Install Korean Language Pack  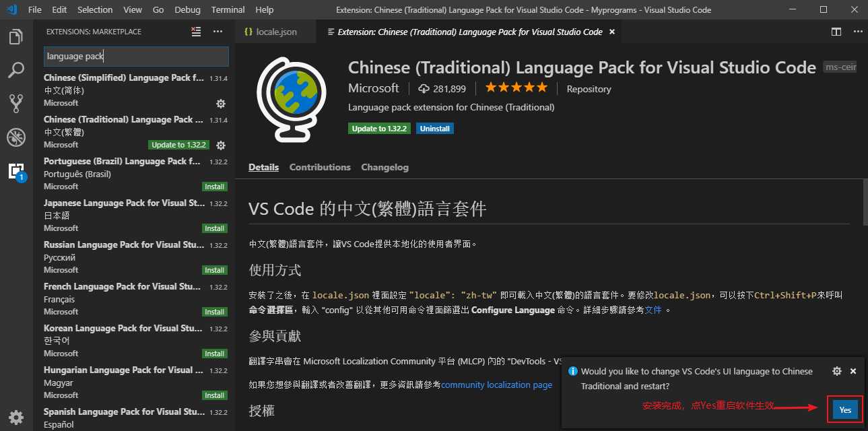tap(214, 354)
